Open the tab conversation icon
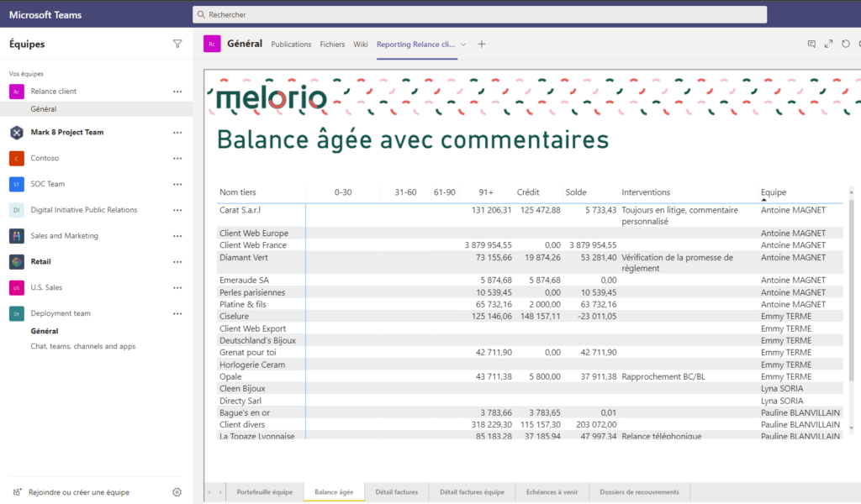 click(x=811, y=44)
